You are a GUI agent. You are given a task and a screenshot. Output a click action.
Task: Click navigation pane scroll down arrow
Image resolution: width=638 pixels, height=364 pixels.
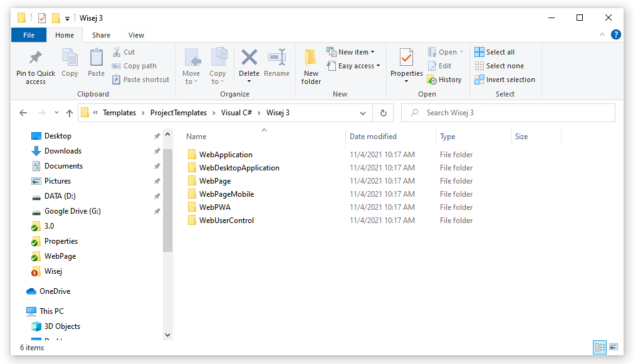click(x=167, y=335)
